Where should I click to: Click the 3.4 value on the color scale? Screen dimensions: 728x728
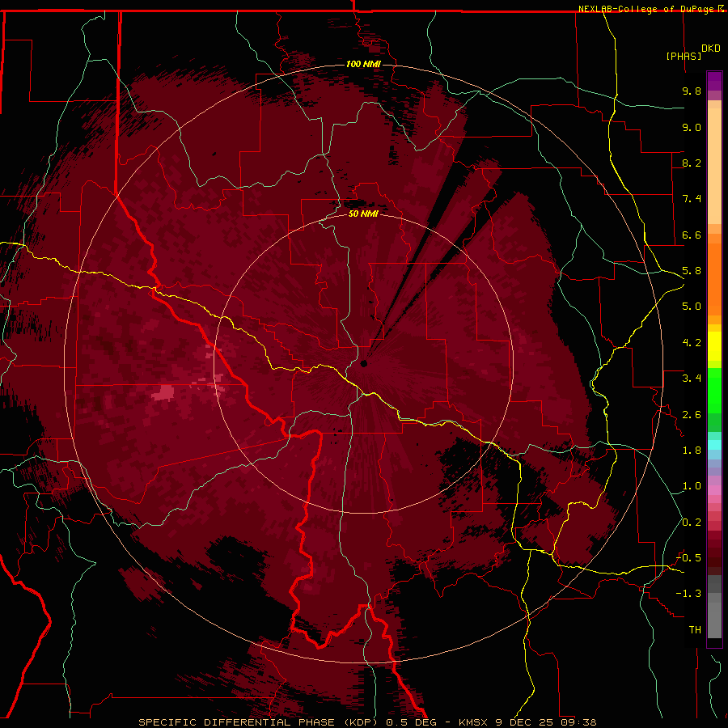coord(692,379)
